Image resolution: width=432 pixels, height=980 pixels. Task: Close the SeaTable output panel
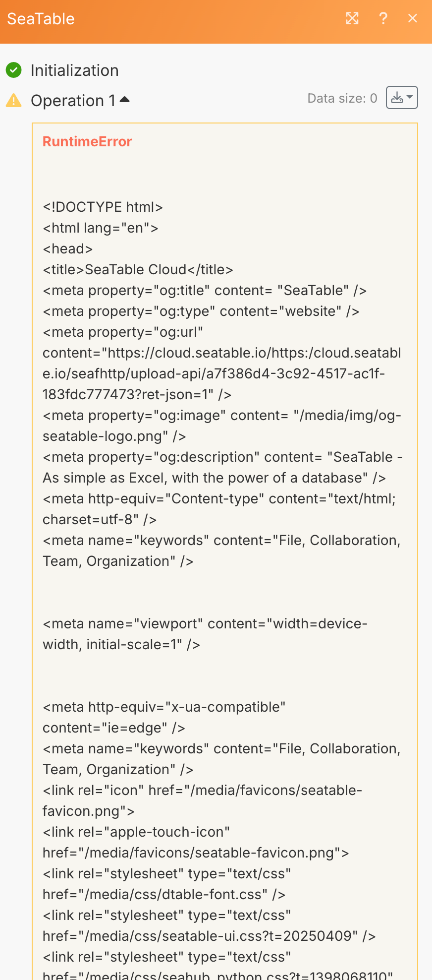[413, 19]
